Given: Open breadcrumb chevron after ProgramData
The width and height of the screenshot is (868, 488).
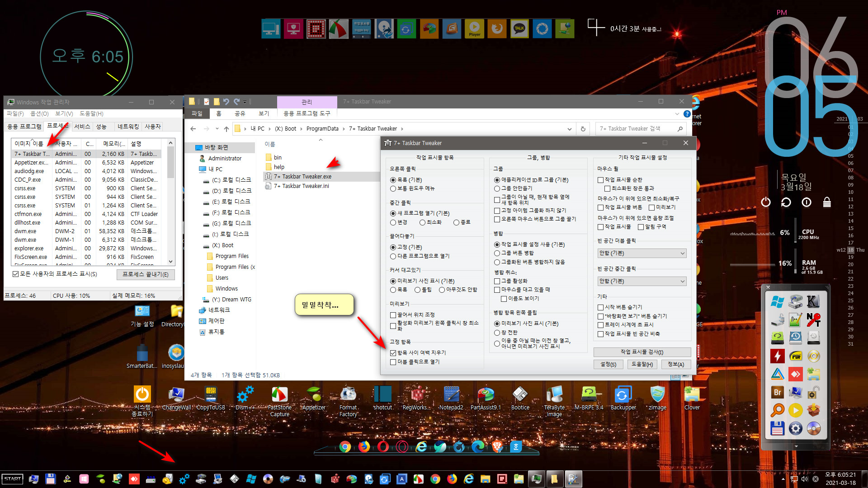Looking at the screenshot, I should pos(343,129).
